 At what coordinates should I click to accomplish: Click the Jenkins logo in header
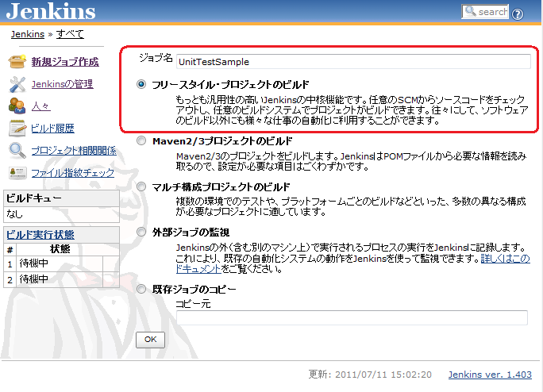click(51, 11)
